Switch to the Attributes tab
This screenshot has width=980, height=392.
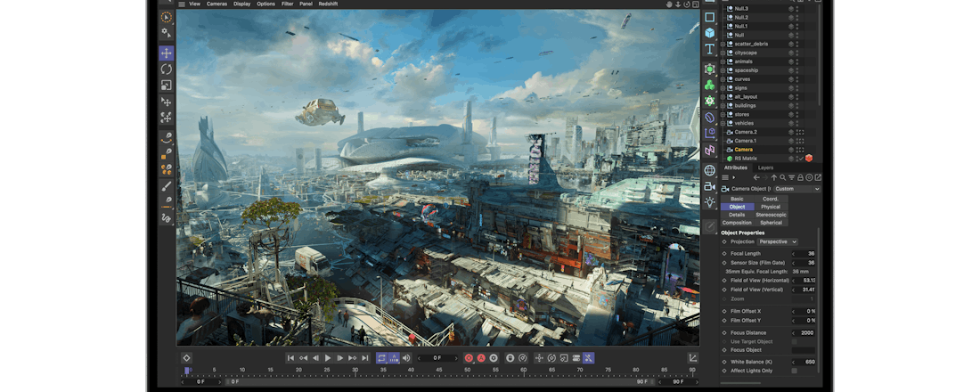pos(736,167)
